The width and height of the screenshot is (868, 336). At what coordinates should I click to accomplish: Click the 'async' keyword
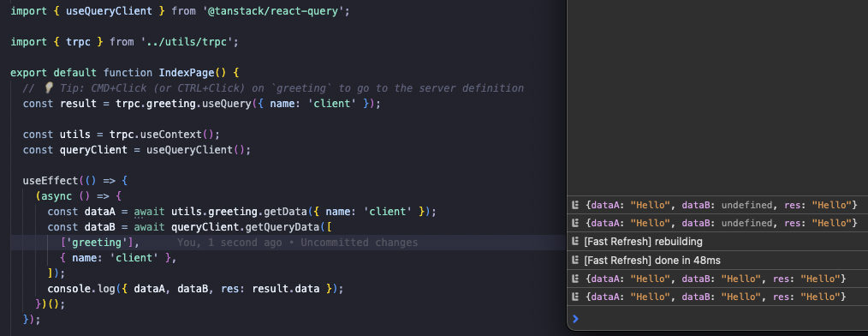[x=56, y=196]
